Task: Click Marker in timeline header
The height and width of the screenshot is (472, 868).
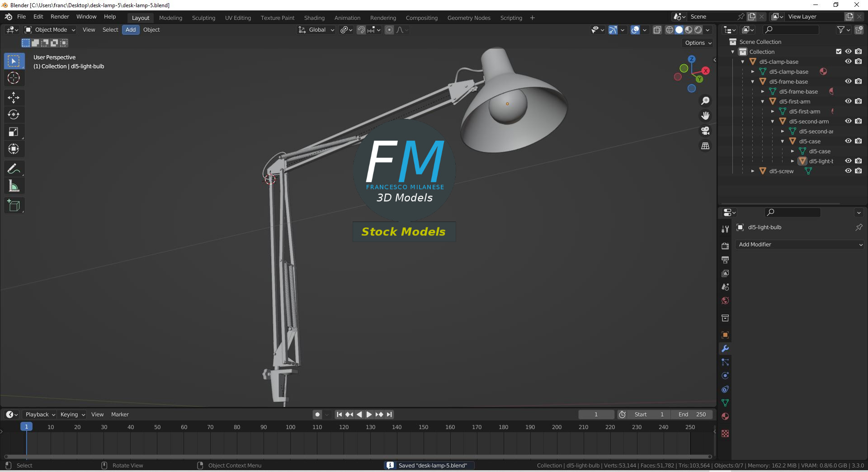Action: point(120,415)
